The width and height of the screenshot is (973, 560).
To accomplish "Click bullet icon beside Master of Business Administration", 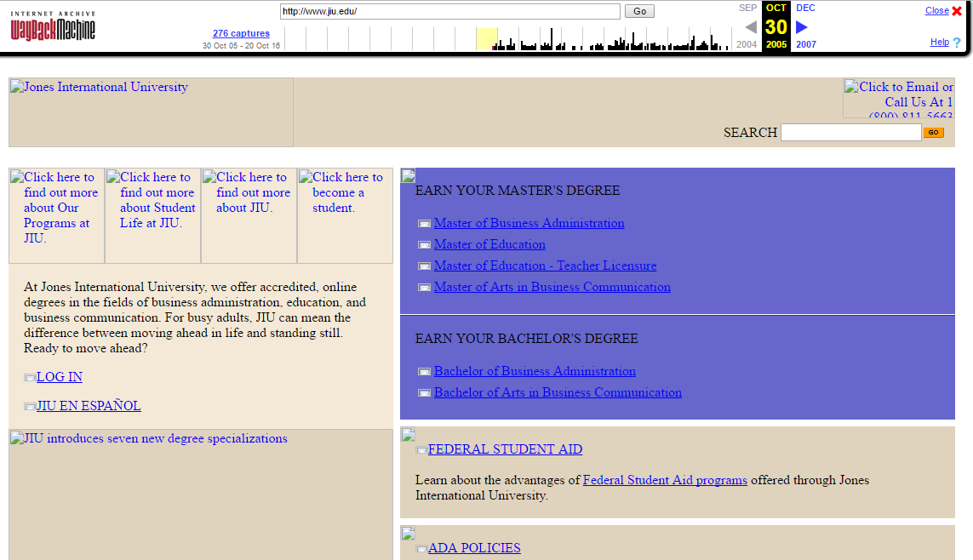I will tap(425, 224).
